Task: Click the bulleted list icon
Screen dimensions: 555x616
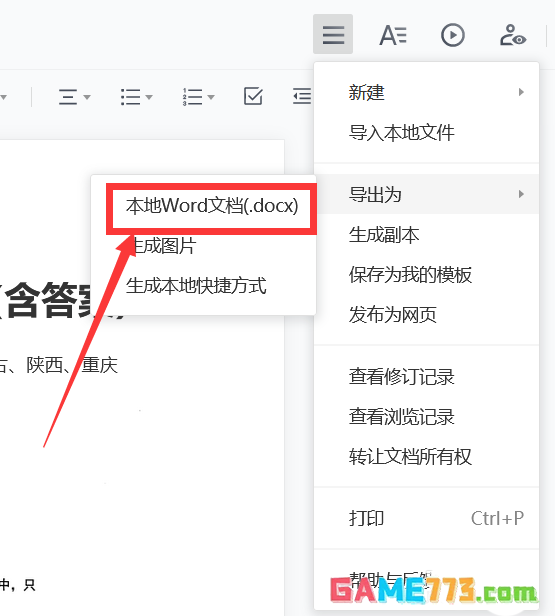Action: click(x=130, y=97)
